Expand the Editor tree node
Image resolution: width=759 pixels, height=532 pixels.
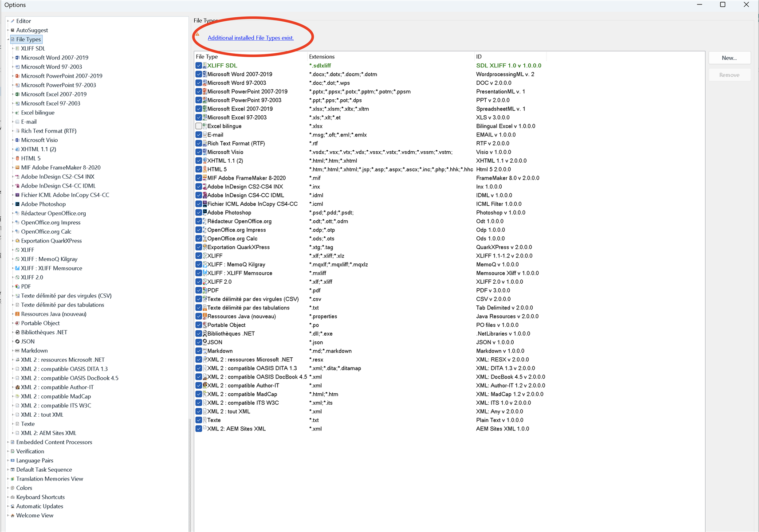tap(8, 21)
